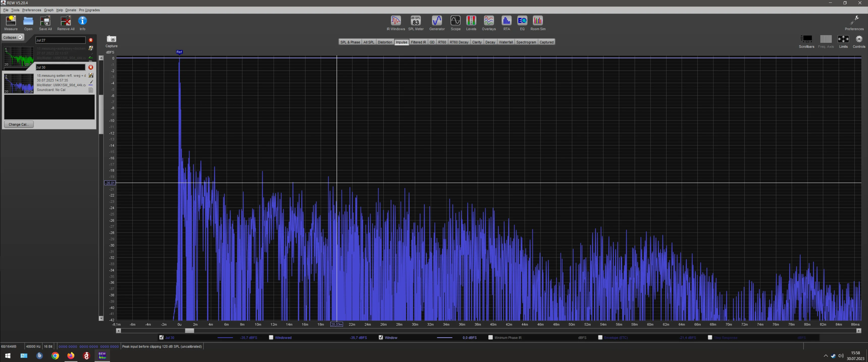Click the Jul 27 measurement name field
This screenshot has height=362, width=868.
pyautogui.click(x=61, y=40)
